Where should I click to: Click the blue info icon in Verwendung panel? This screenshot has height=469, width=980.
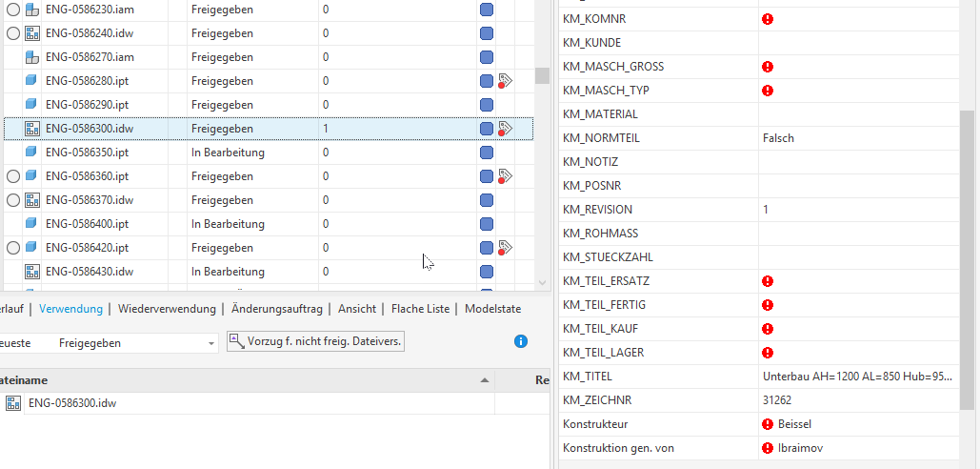[521, 341]
